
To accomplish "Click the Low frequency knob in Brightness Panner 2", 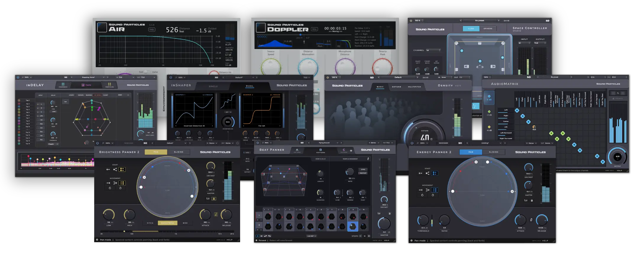I will [x=109, y=214].
